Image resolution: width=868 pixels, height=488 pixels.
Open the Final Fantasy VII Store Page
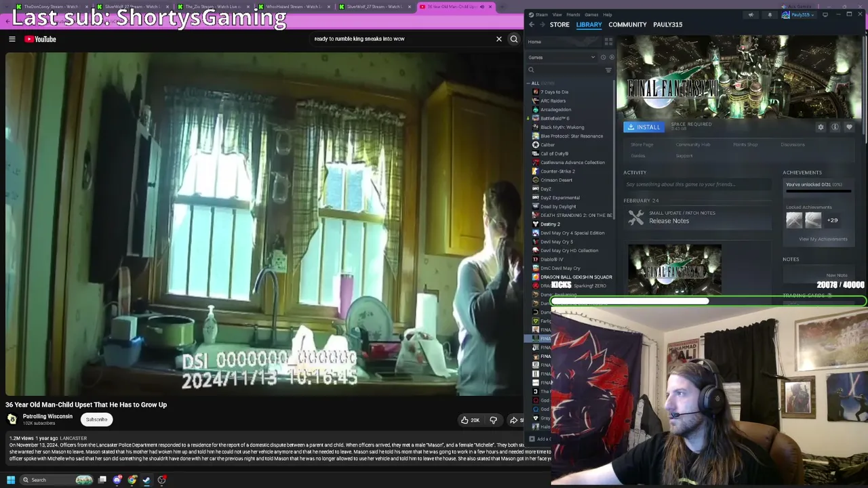click(642, 144)
